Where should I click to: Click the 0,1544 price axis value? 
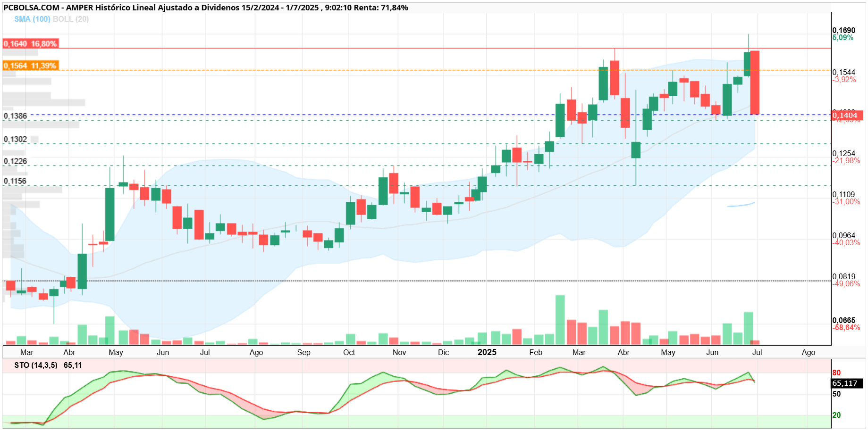(x=843, y=72)
